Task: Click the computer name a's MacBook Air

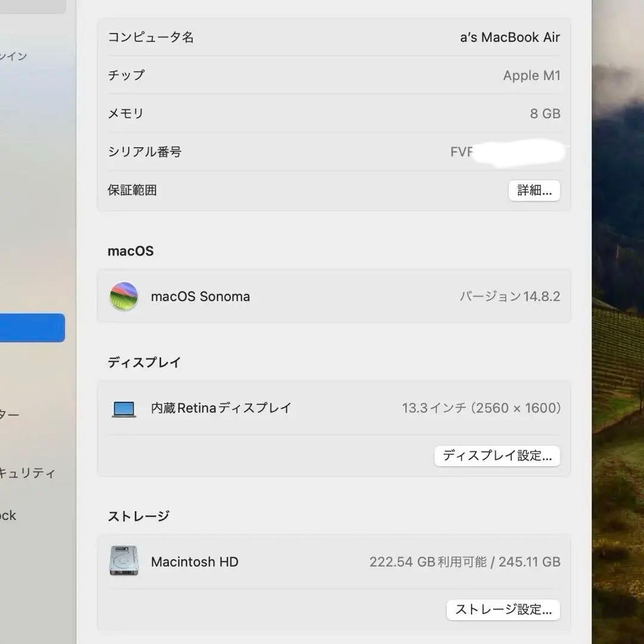Action: point(510,37)
